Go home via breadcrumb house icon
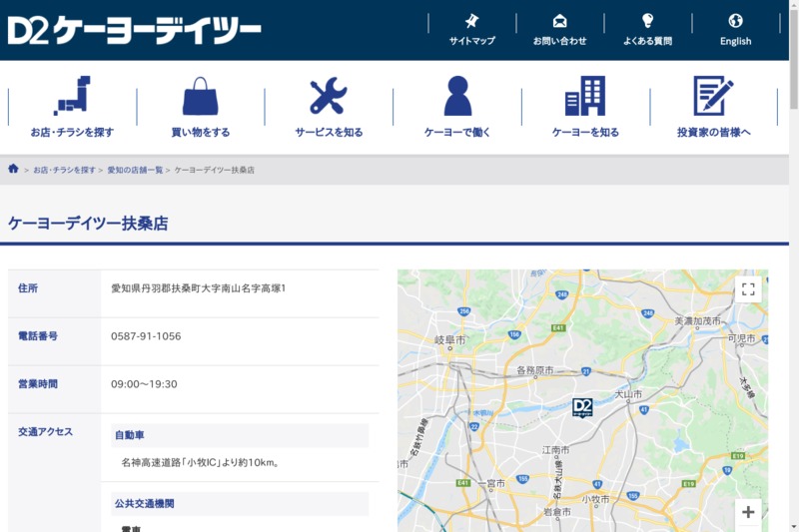799x532 pixels. tap(13, 169)
